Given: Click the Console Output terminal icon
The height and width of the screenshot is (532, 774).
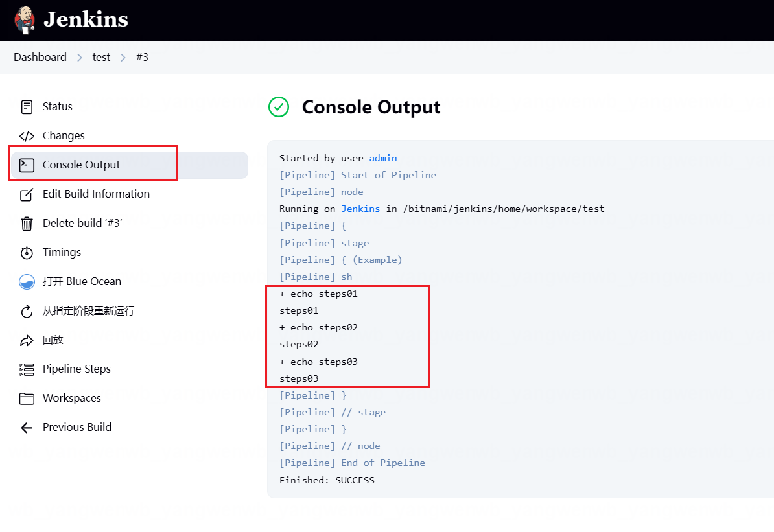Looking at the screenshot, I should coord(27,165).
